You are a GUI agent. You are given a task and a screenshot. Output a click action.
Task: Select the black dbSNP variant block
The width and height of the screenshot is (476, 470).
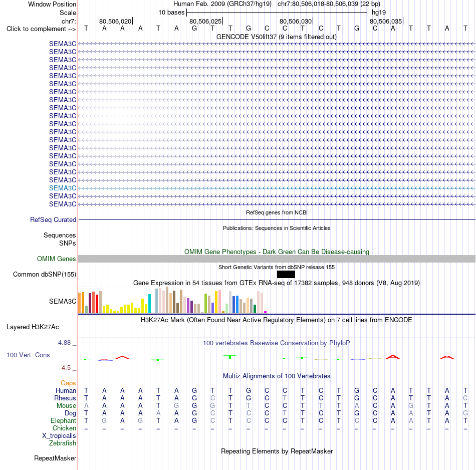(286, 275)
